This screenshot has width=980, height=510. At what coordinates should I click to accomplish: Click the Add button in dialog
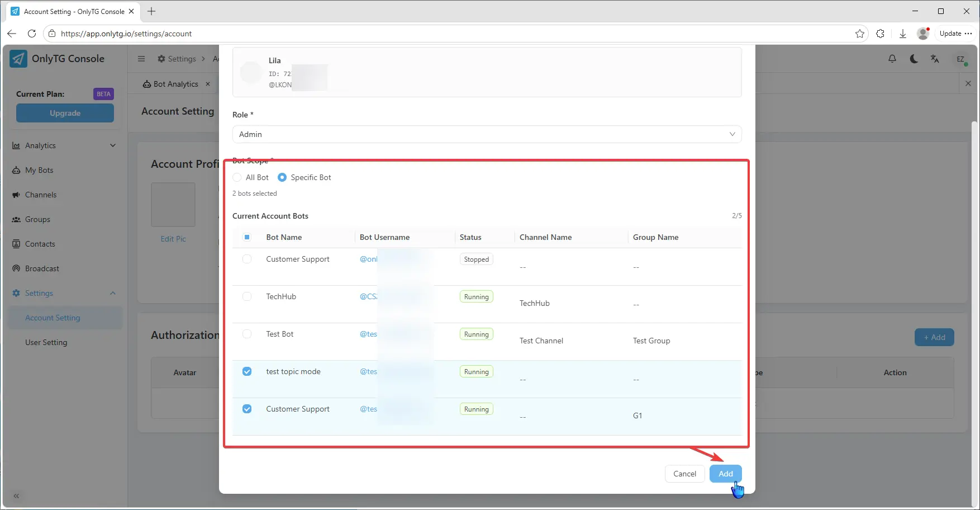point(725,474)
